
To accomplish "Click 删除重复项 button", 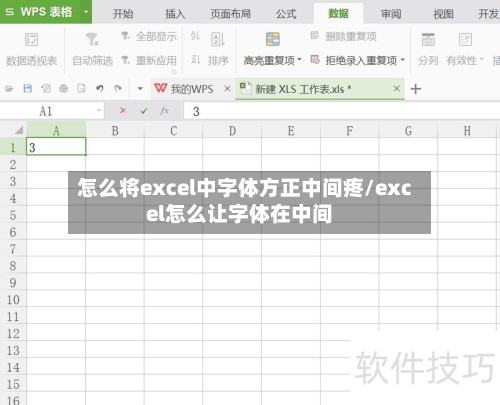I will coord(344,36).
